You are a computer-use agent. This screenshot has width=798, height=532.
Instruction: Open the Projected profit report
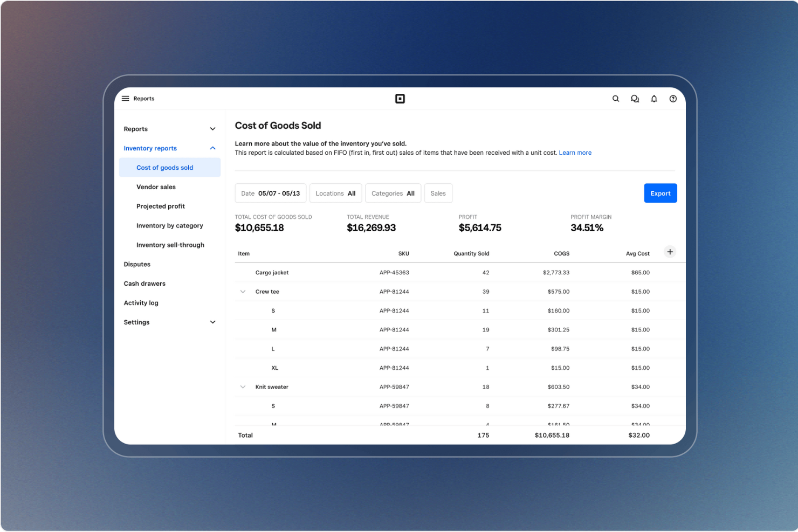click(x=160, y=206)
